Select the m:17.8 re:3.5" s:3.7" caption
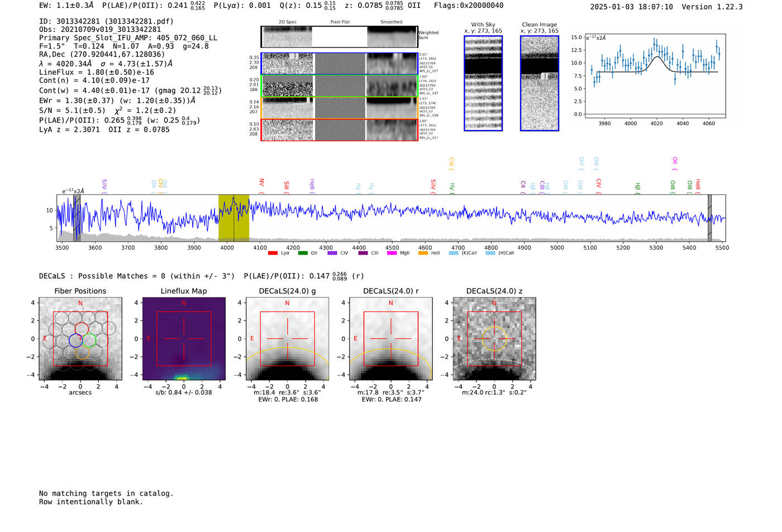782x532 pixels. click(x=390, y=392)
